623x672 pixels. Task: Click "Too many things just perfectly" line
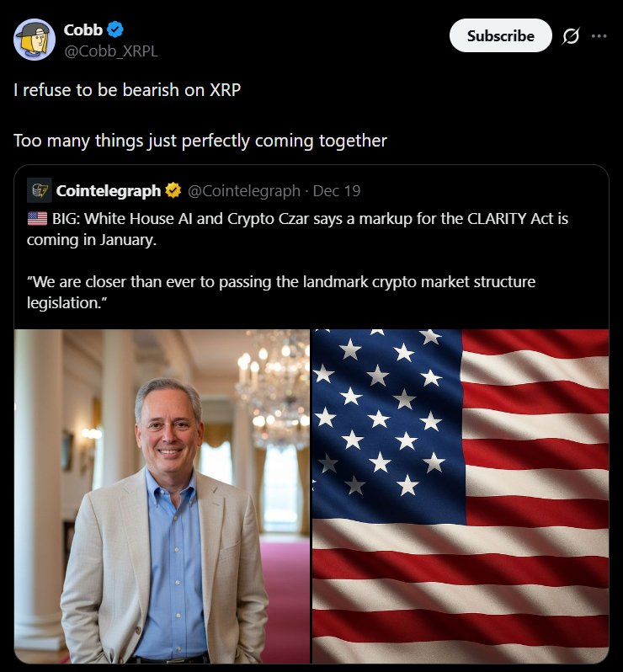pos(200,141)
